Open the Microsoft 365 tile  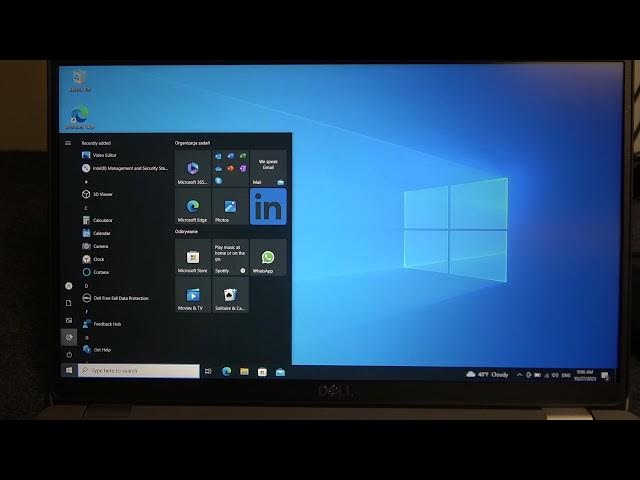192,168
